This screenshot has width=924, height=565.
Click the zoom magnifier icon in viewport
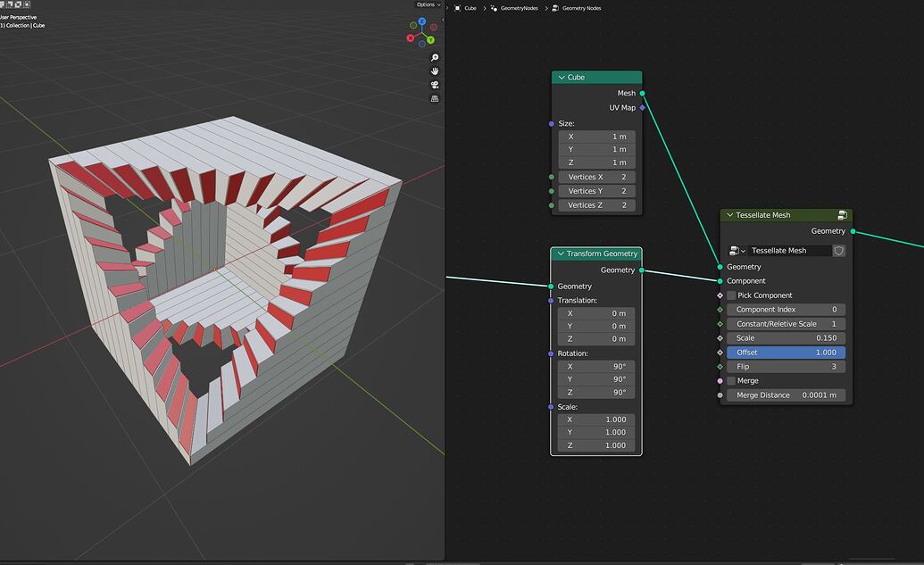tap(435, 58)
